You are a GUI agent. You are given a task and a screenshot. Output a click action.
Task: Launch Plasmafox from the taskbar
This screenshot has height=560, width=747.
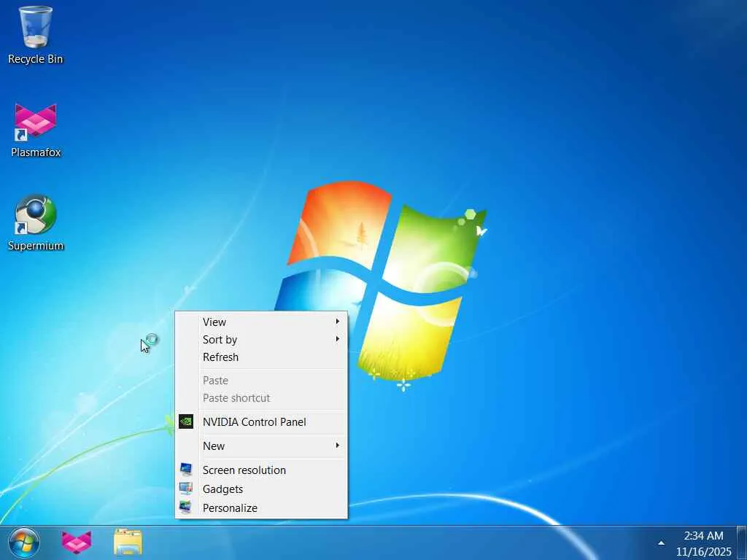tap(77, 542)
